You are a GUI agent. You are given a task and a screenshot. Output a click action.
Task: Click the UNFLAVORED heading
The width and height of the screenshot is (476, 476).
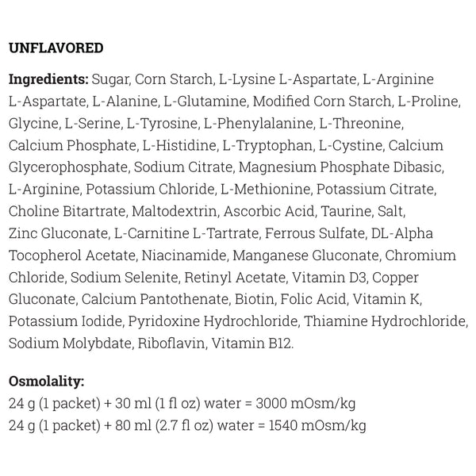(56, 48)
